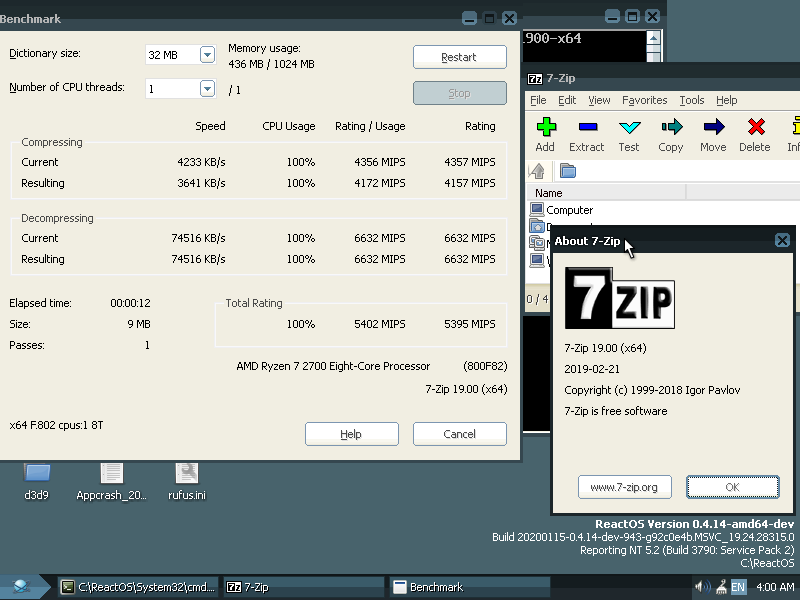Click the EN keyboard language indicator
Viewport: 800px width, 600px height.
pos(738,587)
